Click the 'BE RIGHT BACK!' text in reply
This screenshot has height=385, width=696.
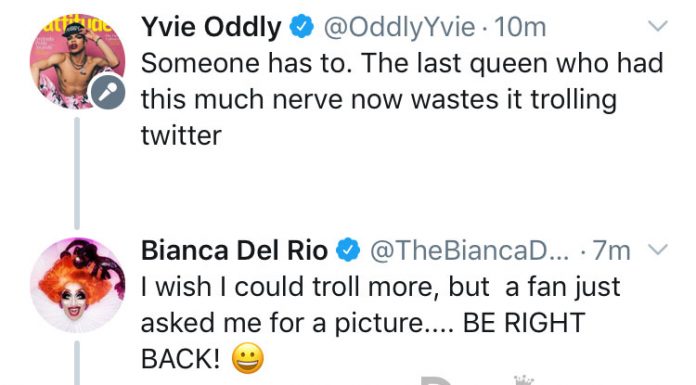point(363,340)
